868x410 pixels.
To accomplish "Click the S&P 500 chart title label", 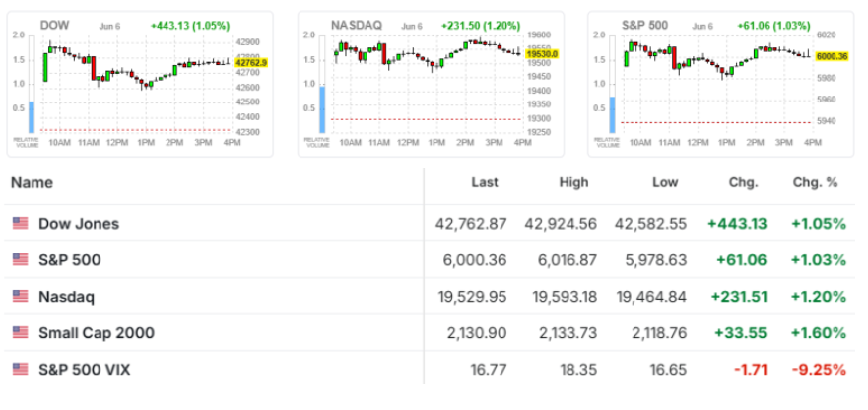I will (644, 26).
